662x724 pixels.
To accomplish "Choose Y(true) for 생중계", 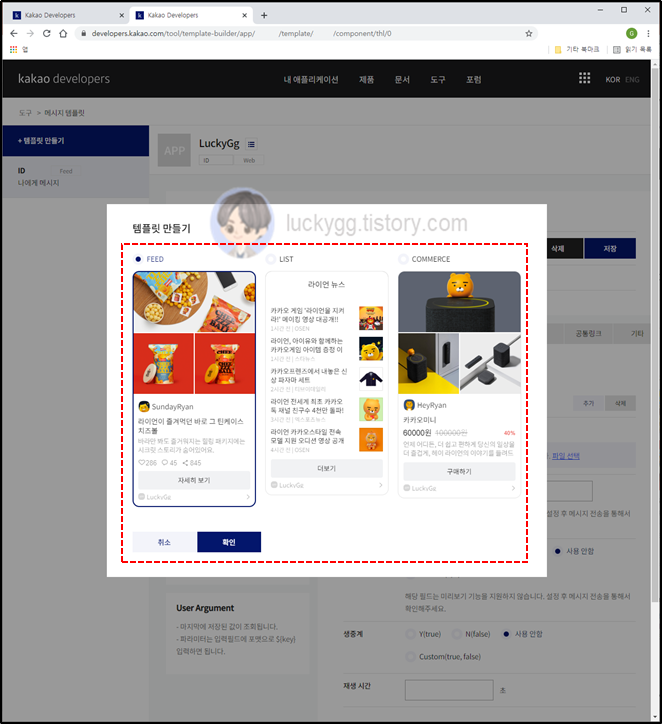I will tap(410, 634).
